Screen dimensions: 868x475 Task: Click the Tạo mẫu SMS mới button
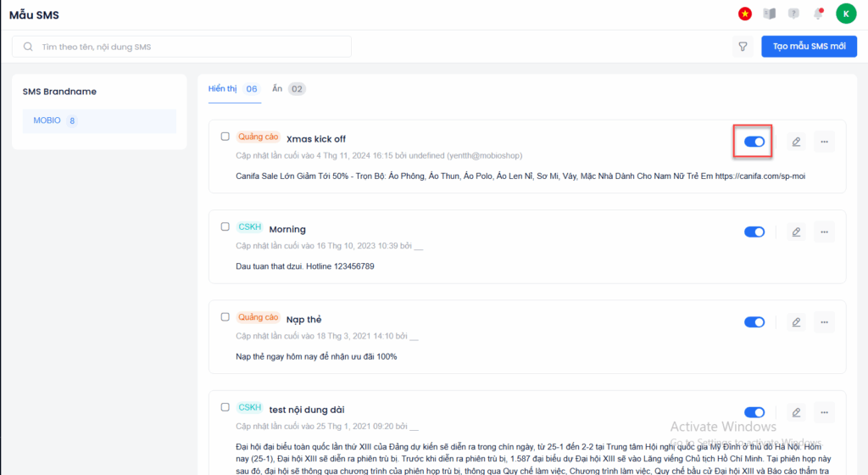[809, 47]
